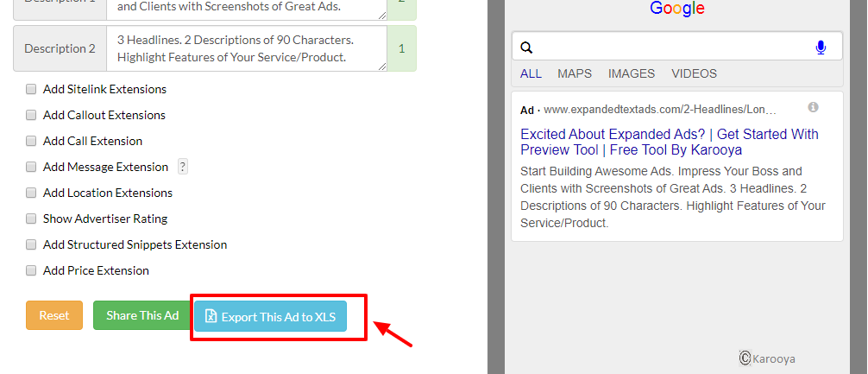
Task: Click the Google logo in preview
Action: tap(677, 9)
